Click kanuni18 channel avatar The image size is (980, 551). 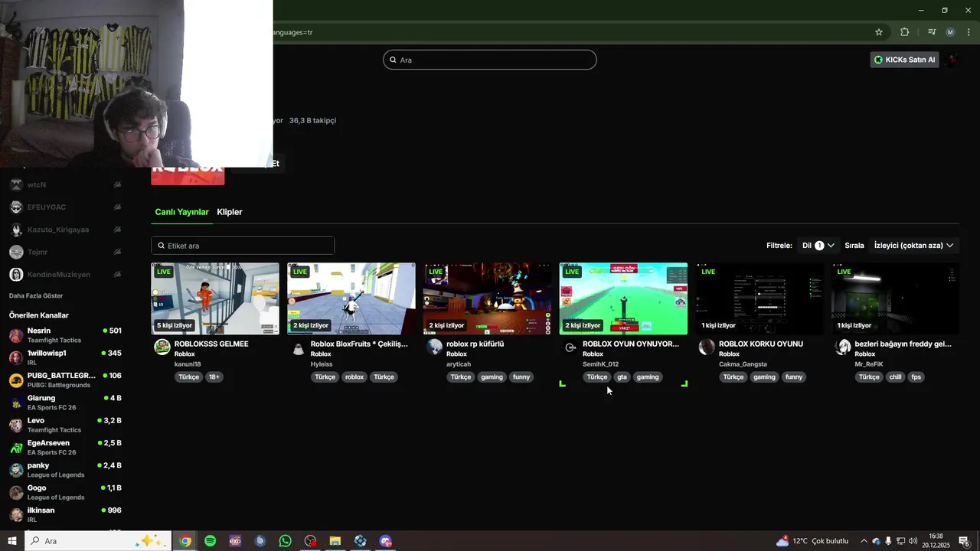point(162,347)
